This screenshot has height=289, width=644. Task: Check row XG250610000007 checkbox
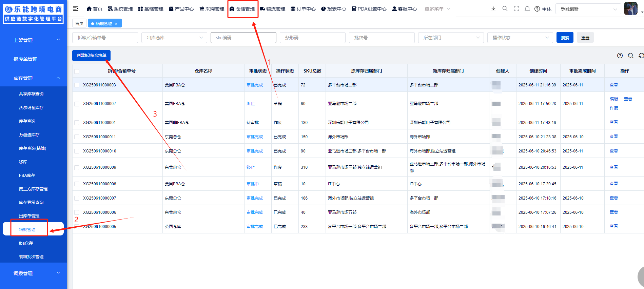click(77, 198)
